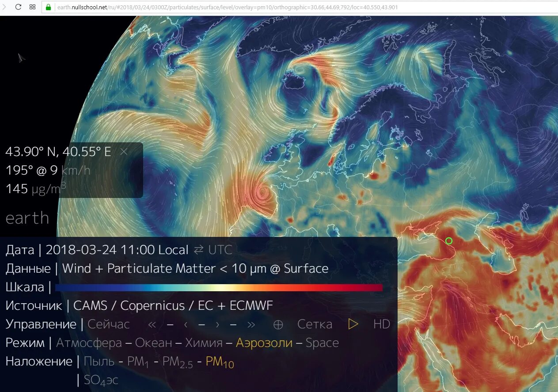558x392 pixels.
Task: Click the current position target icon
Action: pos(278,324)
